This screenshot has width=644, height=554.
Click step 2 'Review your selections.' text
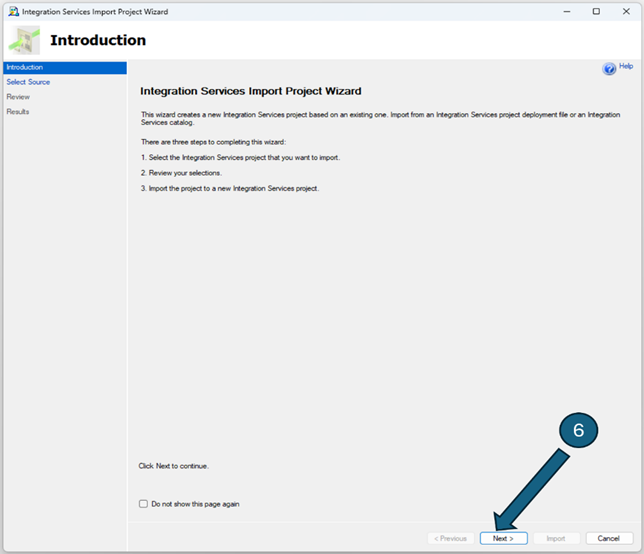coord(182,173)
